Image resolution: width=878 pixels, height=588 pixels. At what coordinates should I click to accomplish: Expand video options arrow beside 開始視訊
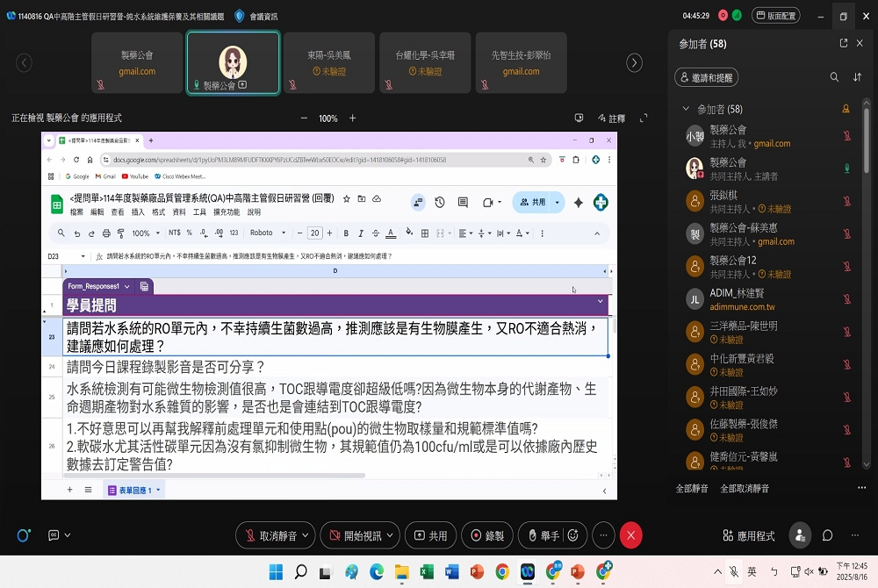(390, 535)
